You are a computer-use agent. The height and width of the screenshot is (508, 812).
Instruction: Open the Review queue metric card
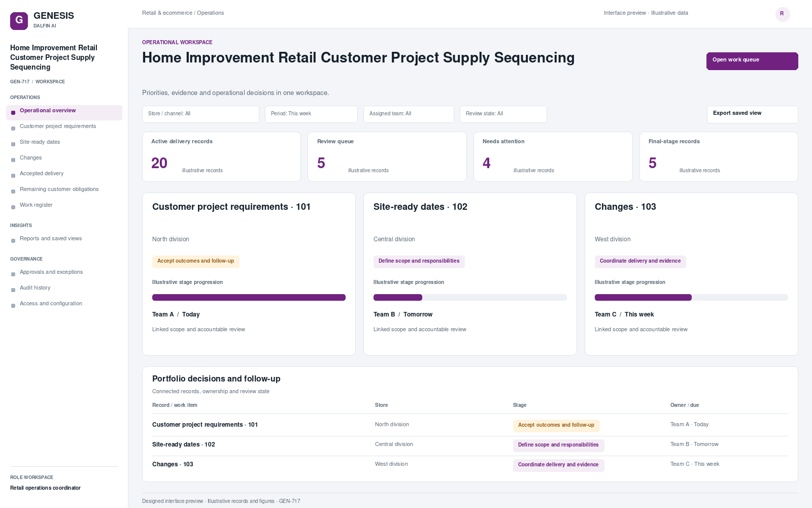coord(387,156)
